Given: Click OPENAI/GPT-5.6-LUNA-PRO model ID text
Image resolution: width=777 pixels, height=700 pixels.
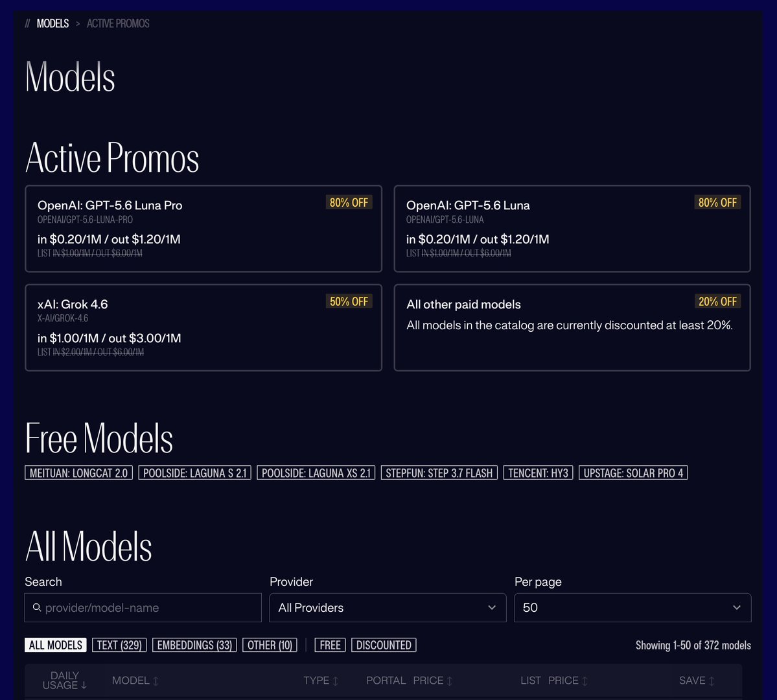Looking at the screenshot, I should click(x=86, y=220).
